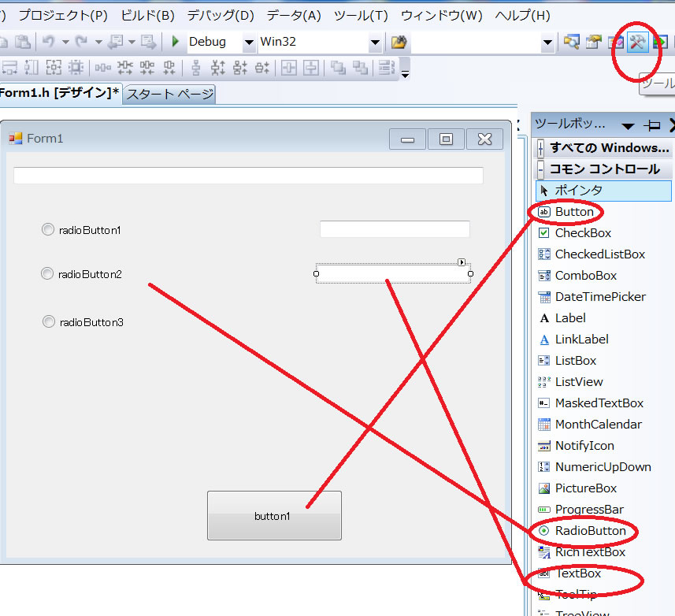The image size is (675, 616).
Task: Open the Debug configuration dropdown
Action: tap(249, 43)
